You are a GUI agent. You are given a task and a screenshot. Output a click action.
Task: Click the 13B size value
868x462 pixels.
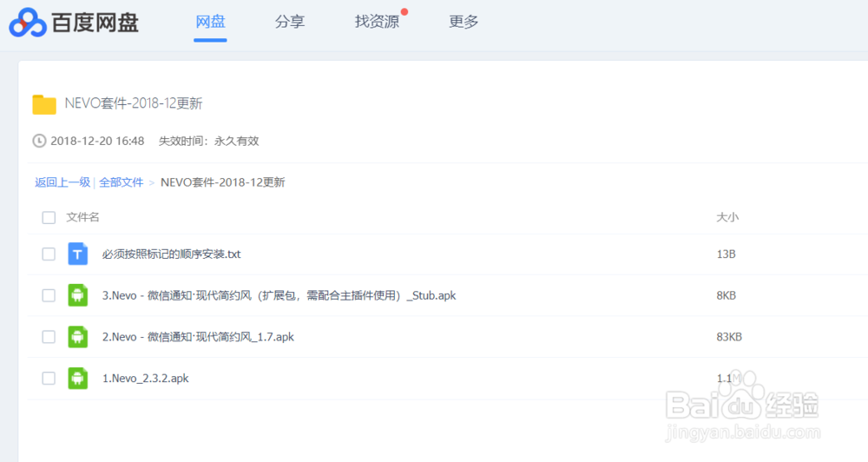pyautogui.click(x=726, y=254)
